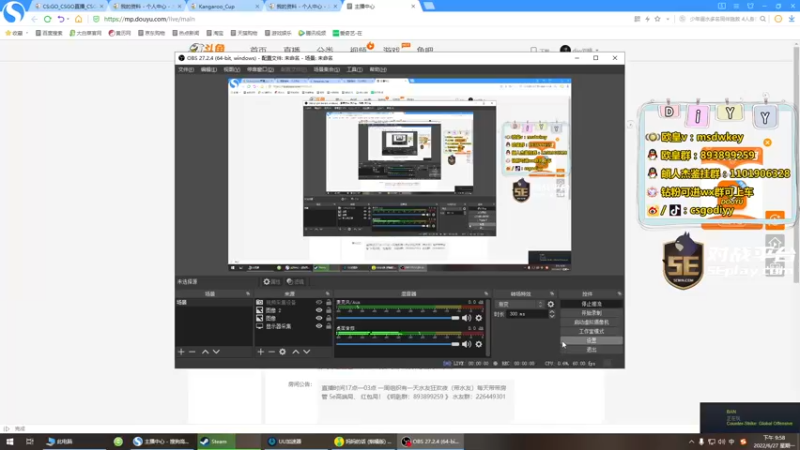
Task: Open the OBS View menu
Action: coord(232,69)
